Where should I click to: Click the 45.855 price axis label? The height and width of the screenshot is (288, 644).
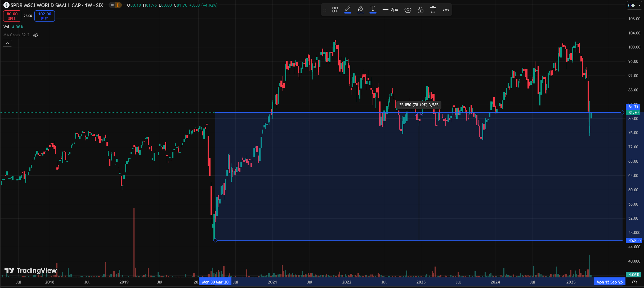point(634,240)
